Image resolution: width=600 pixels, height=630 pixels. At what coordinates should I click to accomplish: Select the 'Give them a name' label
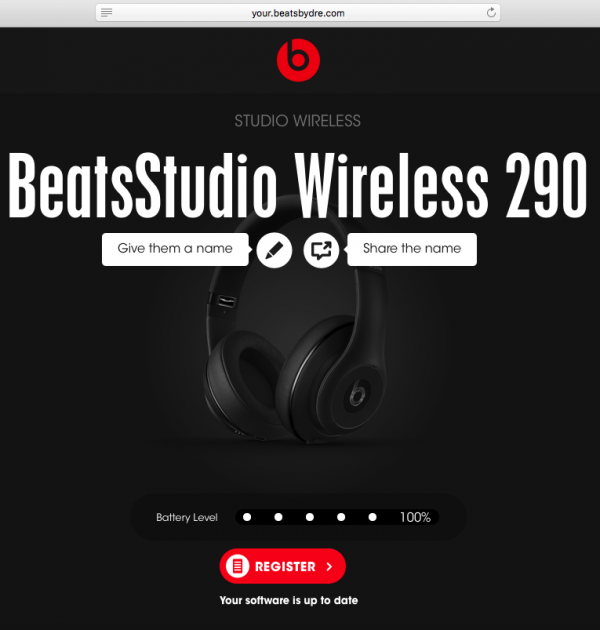175,249
